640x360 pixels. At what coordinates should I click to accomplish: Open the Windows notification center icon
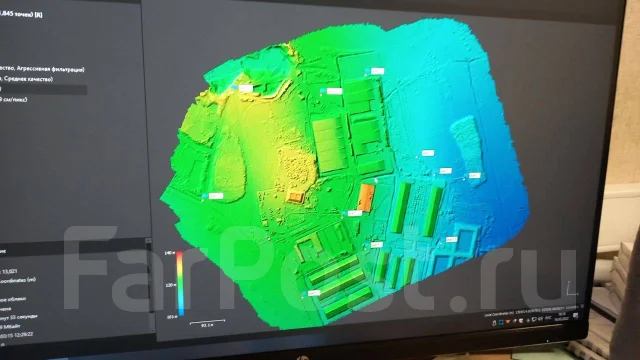click(x=576, y=316)
